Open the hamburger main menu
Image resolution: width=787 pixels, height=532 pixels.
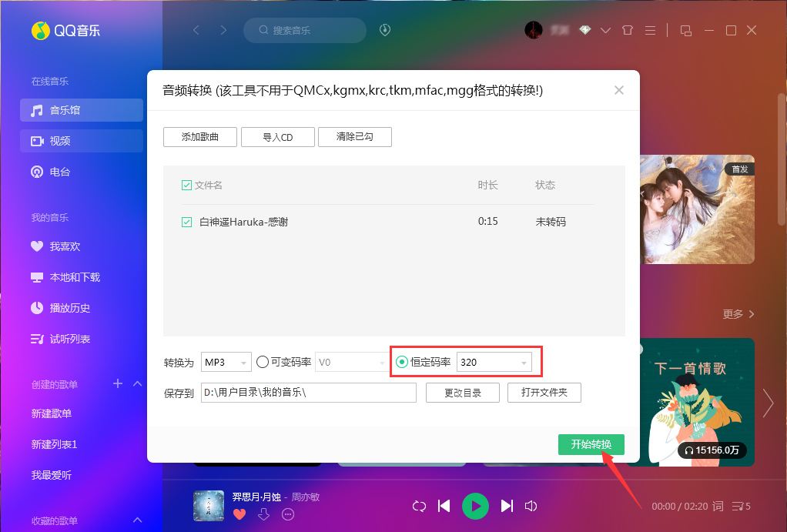(649, 29)
